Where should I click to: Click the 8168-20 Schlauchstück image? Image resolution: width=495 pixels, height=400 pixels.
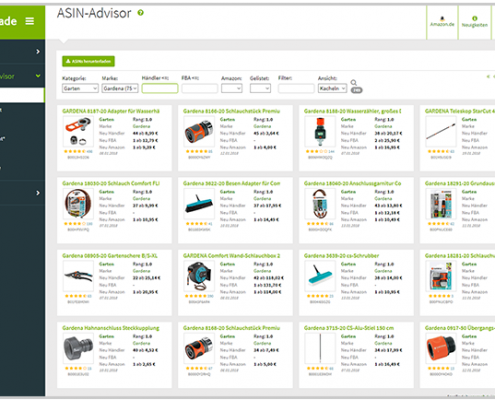coord(199,349)
